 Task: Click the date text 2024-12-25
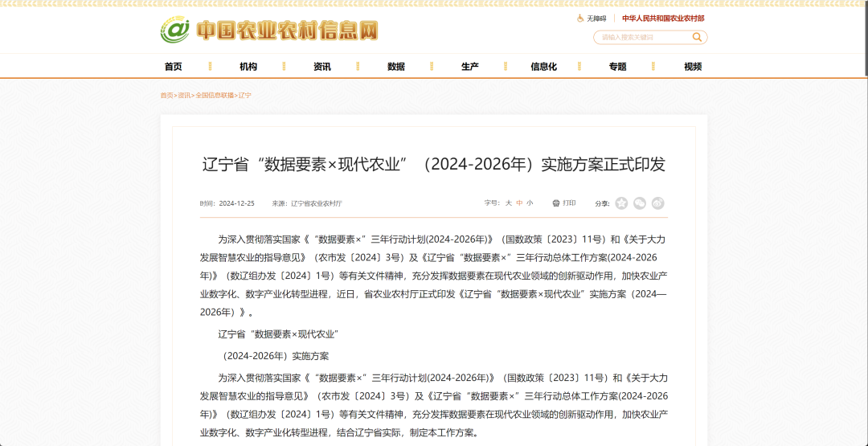[236, 203]
